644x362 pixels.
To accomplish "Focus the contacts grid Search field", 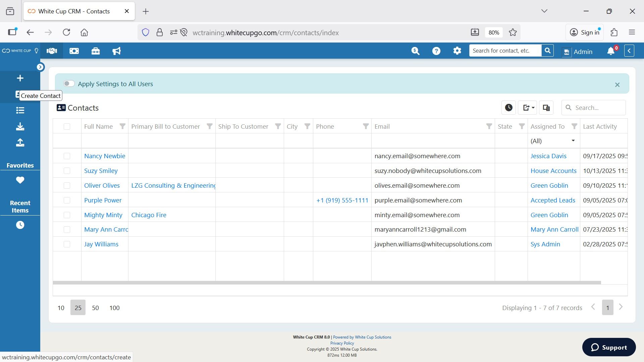I will coord(594,108).
